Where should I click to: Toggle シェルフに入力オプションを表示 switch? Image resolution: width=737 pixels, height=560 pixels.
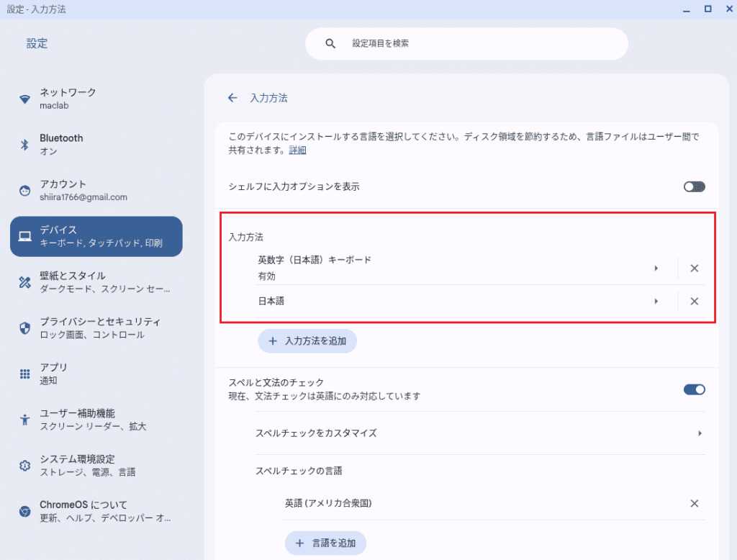coord(695,186)
